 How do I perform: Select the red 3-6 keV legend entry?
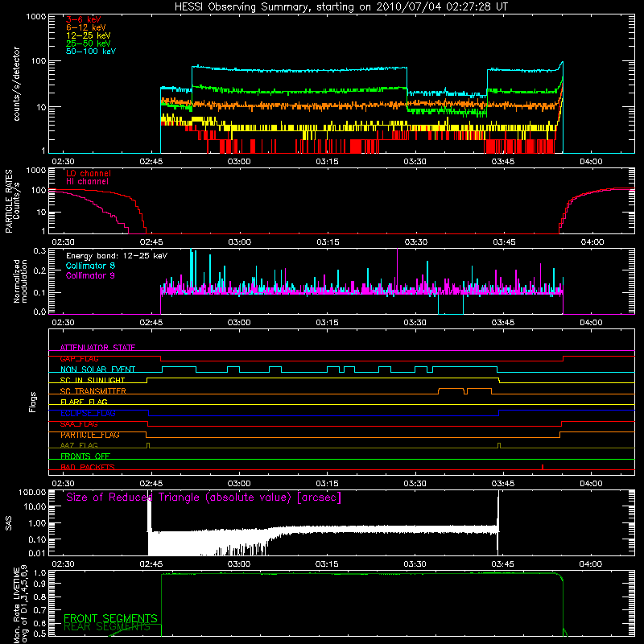click(x=84, y=19)
